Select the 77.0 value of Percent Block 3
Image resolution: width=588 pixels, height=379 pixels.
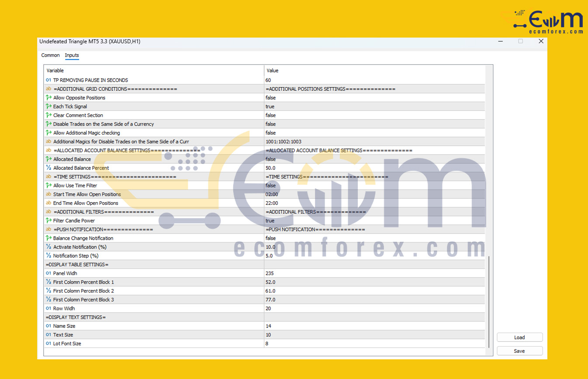270,300
